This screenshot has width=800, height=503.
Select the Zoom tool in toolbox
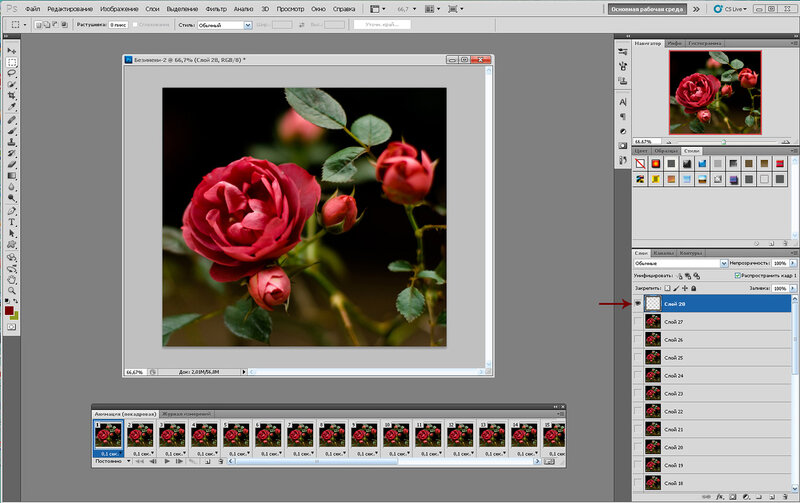pos(11,291)
